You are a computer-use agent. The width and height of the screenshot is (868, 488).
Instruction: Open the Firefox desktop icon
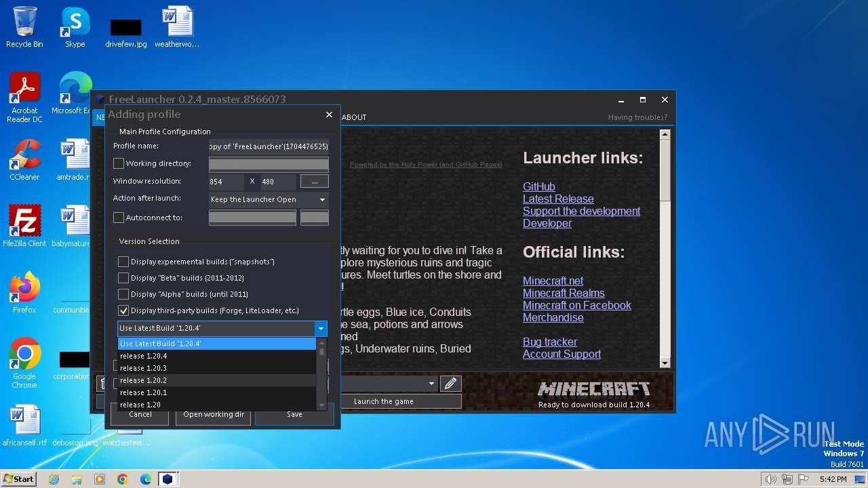click(24, 293)
